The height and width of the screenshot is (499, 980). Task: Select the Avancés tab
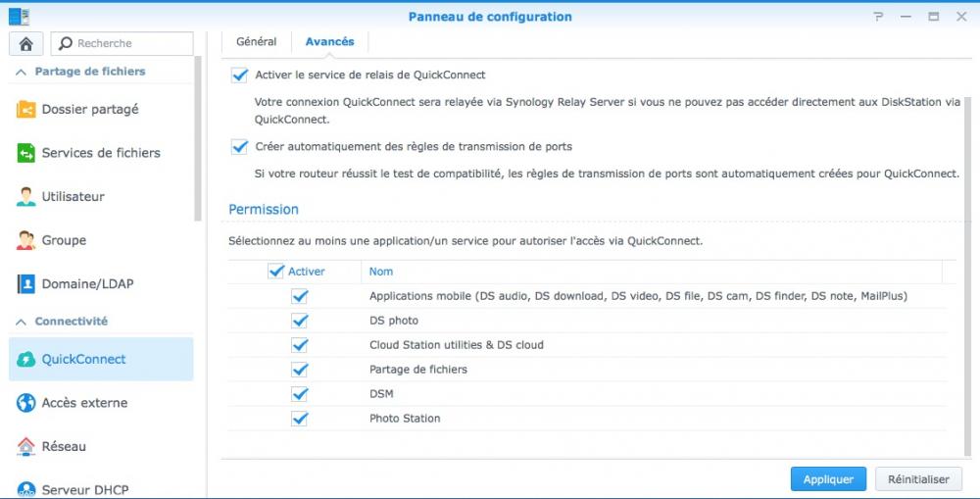coord(329,42)
